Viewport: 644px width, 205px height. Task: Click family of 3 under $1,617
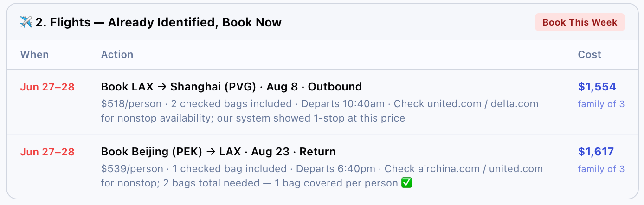pos(601,169)
